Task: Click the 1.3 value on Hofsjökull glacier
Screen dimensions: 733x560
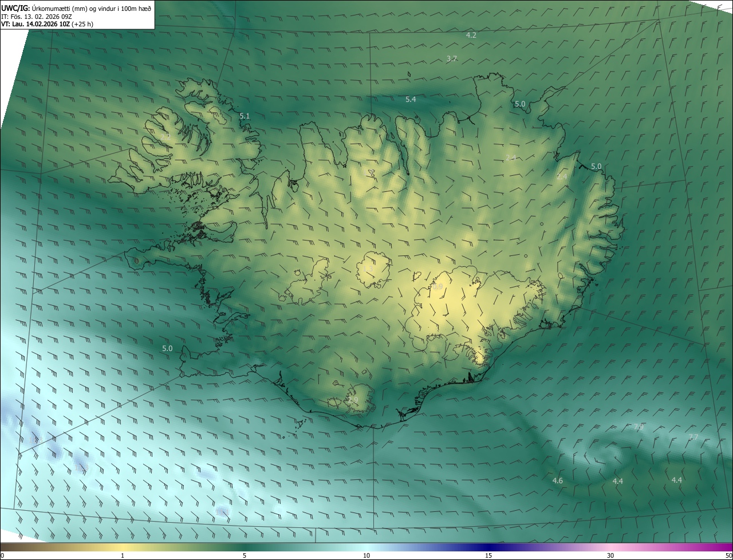Action: (x=368, y=269)
